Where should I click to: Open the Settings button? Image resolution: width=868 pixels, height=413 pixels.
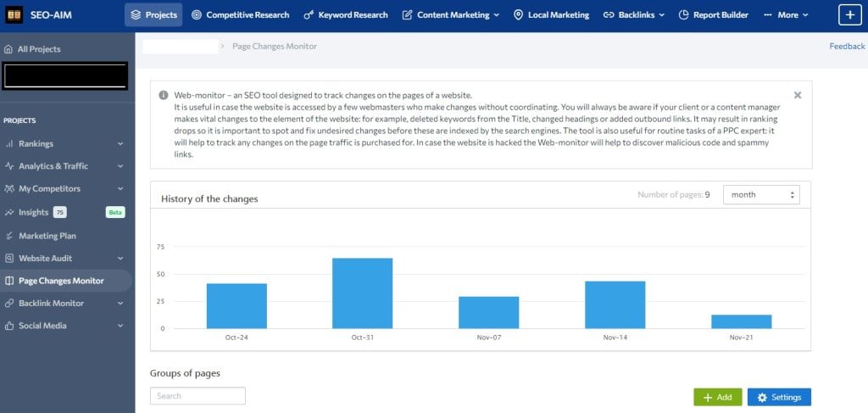(x=779, y=398)
